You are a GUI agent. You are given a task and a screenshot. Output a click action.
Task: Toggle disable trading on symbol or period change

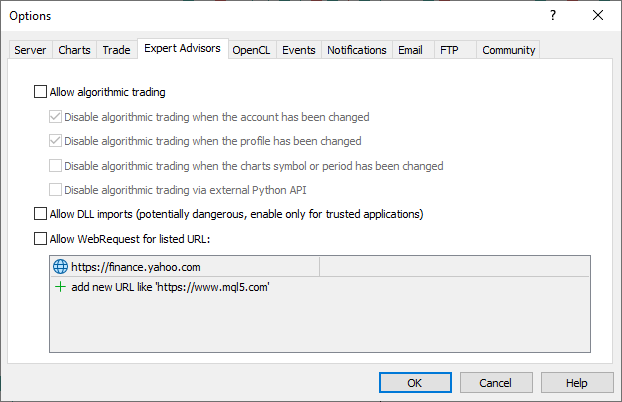(55, 166)
